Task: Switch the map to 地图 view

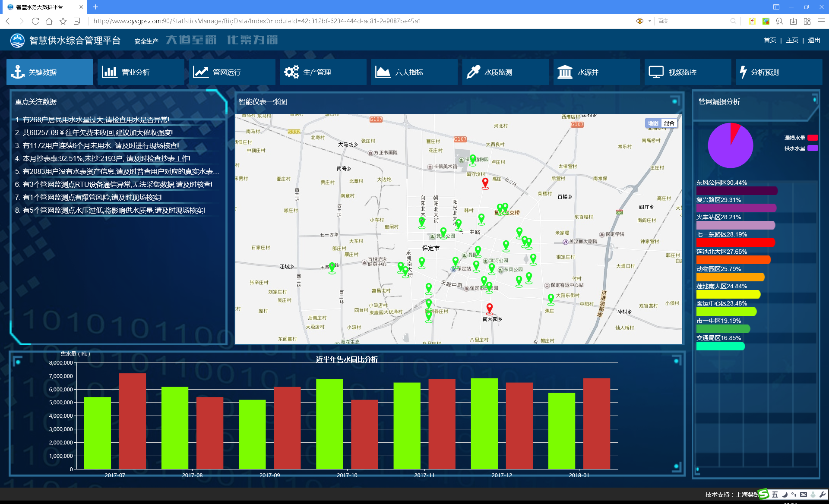Action: click(653, 123)
